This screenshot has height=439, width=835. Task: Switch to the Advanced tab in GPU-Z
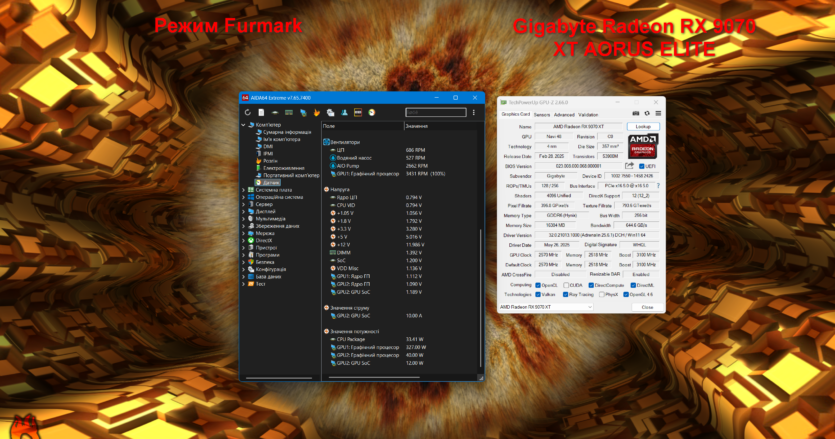(564, 115)
